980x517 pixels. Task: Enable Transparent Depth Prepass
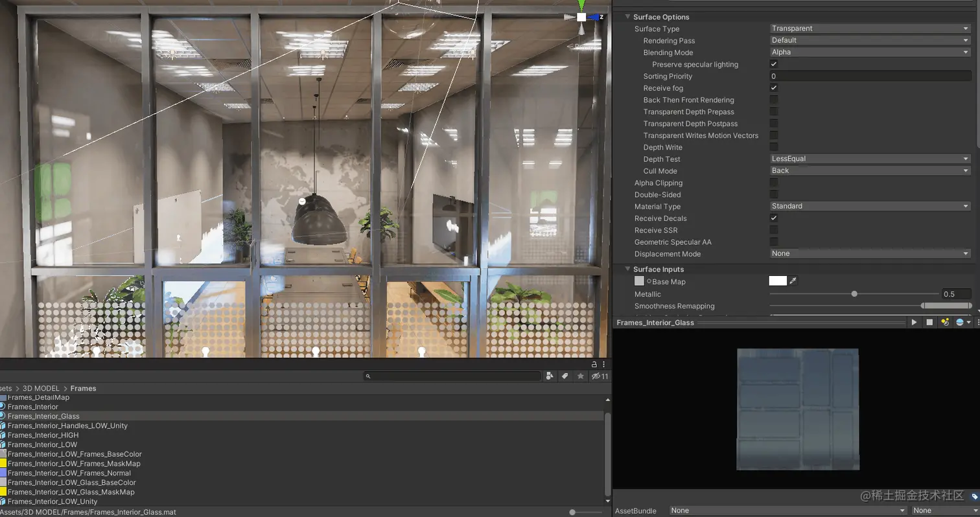(773, 111)
